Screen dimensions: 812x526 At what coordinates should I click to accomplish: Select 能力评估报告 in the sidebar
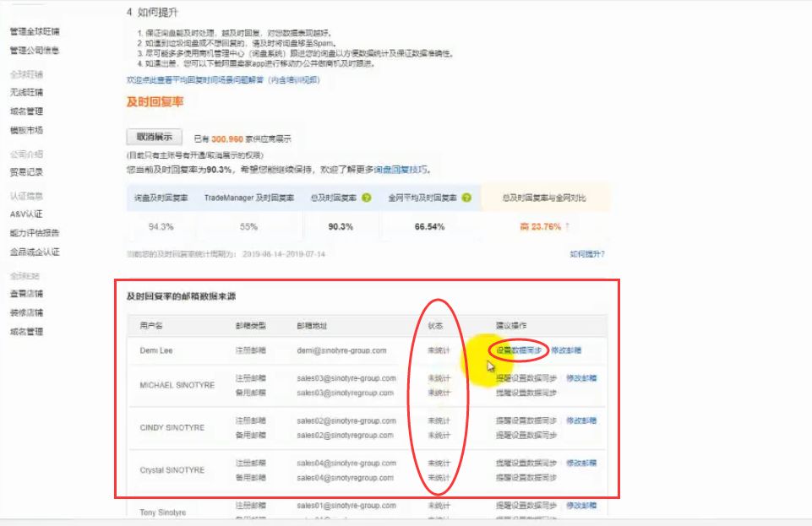(35, 233)
